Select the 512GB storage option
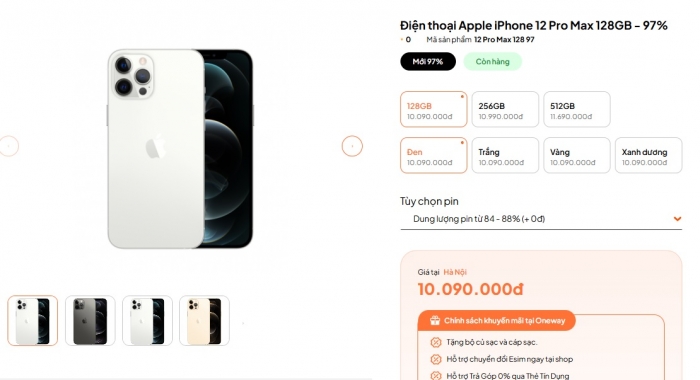 pyautogui.click(x=576, y=109)
